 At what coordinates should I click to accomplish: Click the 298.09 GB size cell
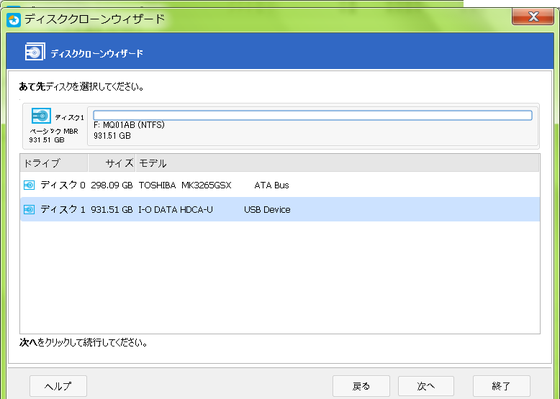point(112,185)
